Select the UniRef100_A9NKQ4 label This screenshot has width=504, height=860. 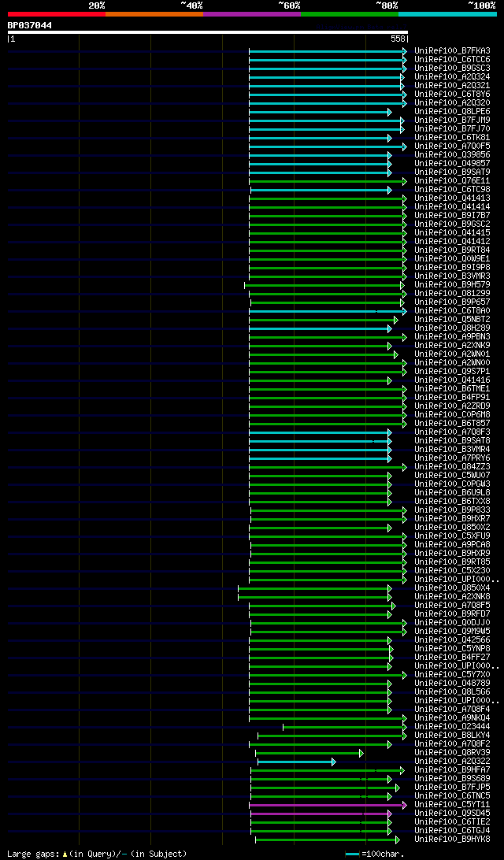tap(453, 718)
